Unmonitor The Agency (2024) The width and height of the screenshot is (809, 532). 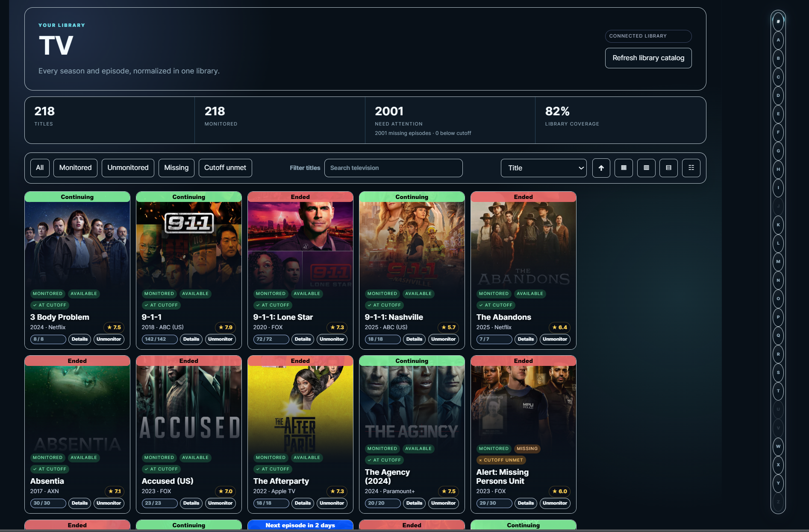pyautogui.click(x=444, y=503)
